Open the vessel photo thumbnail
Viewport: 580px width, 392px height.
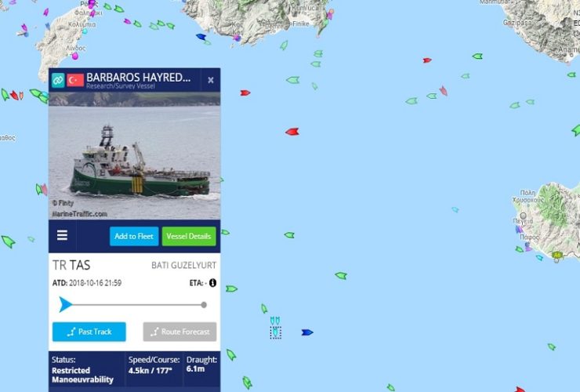(x=135, y=156)
